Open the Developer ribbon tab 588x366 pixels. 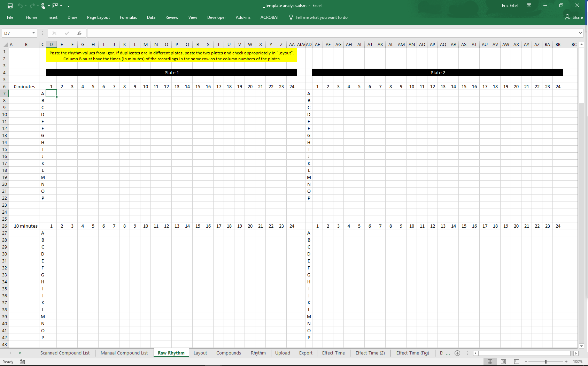pyautogui.click(x=216, y=17)
